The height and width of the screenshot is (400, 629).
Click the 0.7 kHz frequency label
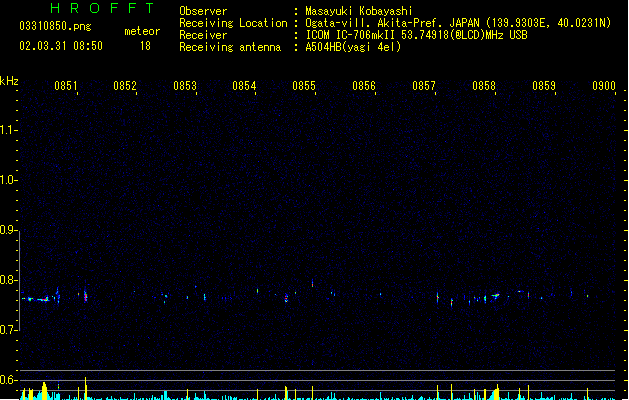(8, 330)
